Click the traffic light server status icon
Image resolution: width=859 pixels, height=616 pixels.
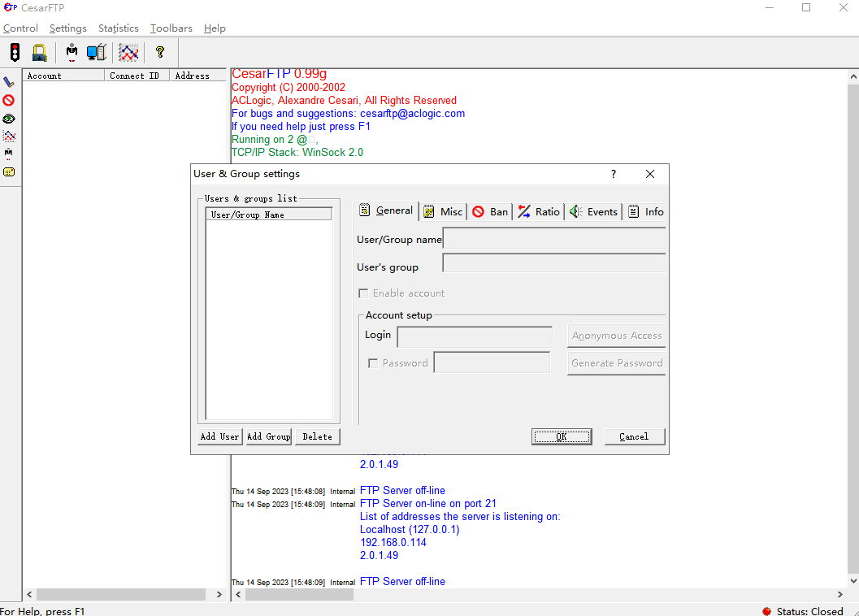coord(15,53)
